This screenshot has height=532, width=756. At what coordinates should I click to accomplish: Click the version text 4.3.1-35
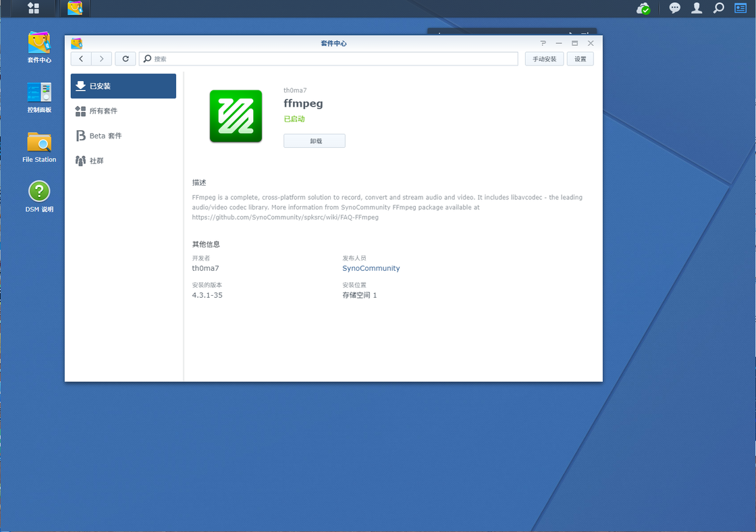207,295
